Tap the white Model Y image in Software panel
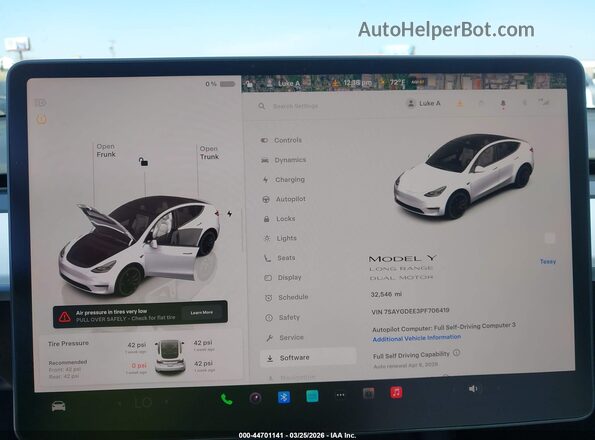The image size is (595, 440). pos(464,176)
